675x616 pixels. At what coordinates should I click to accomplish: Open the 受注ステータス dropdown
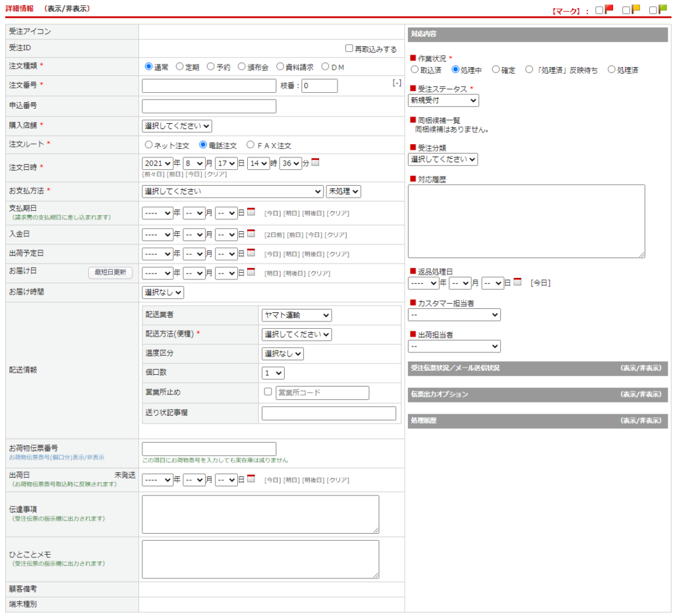tap(444, 100)
